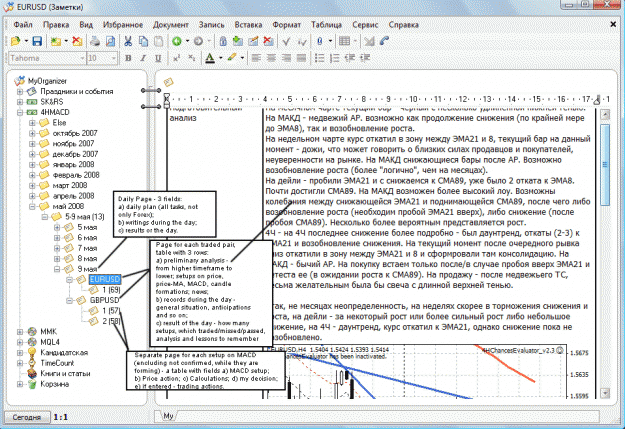Screen dimensions: 625x429
Task: Toggle bulleted list
Action: click(x=319, y=58)
